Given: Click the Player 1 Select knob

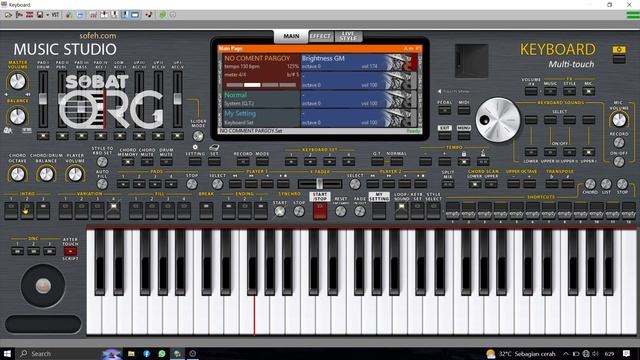Looking at the screenshot, I should point(218,184).
